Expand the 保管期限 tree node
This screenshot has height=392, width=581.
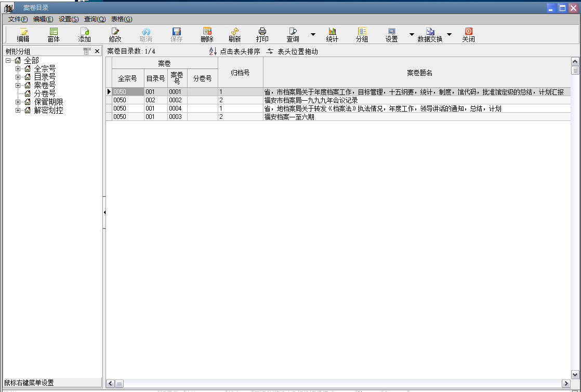[x=18, y=102]
